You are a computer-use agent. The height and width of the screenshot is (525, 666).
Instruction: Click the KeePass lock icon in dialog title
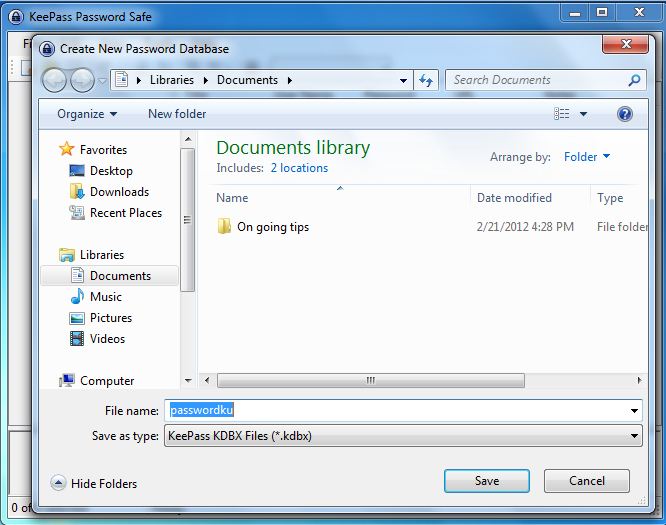click(x=47, y=49)
